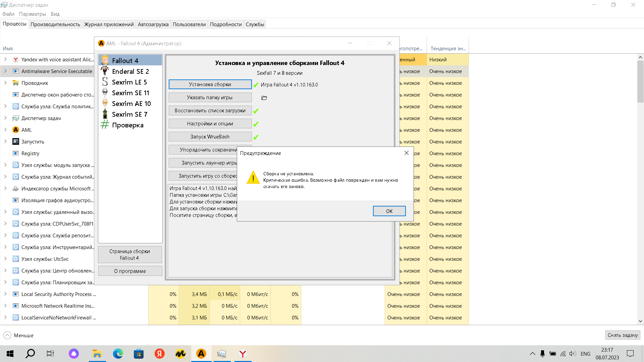Expand the AML process entry
Screen dimensions: 644x362
coord(5,130)
